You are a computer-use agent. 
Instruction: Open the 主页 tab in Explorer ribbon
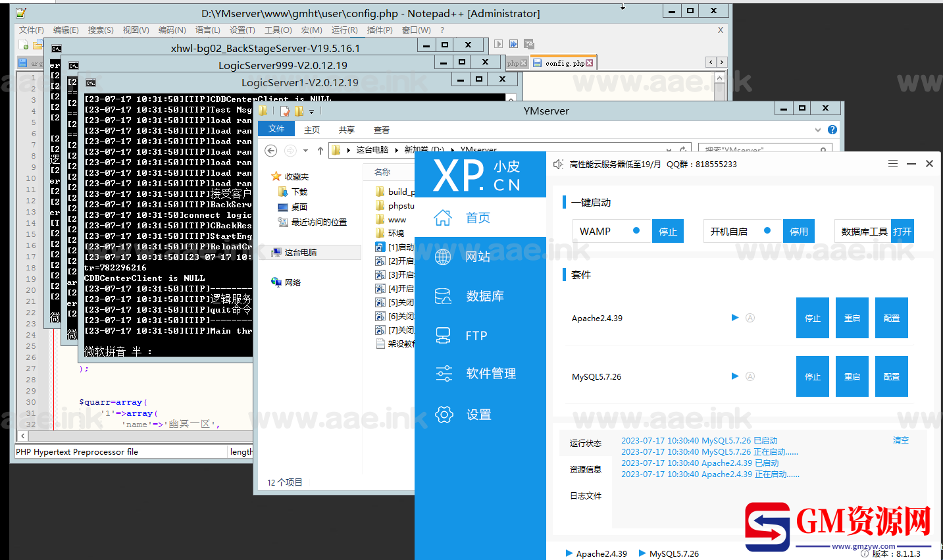tap(312, 130)
